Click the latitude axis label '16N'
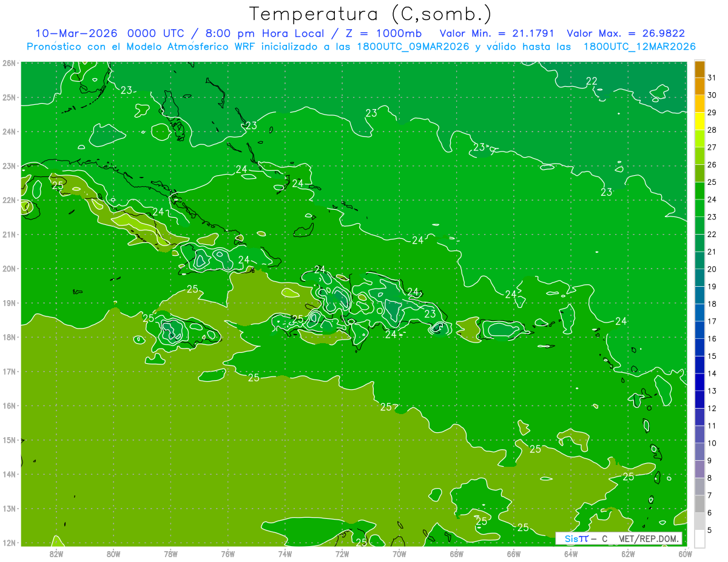The width and height of the screenshot is (728, 562). [x=9, y=406]
